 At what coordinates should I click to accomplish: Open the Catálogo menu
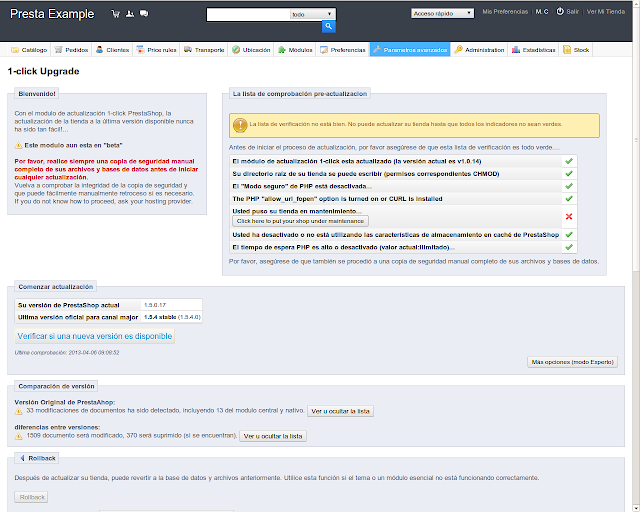[x=29, y=50]
